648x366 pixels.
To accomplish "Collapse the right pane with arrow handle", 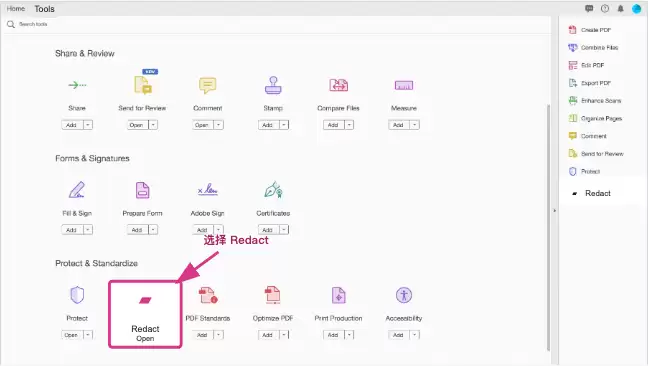I will pos(555,211).
